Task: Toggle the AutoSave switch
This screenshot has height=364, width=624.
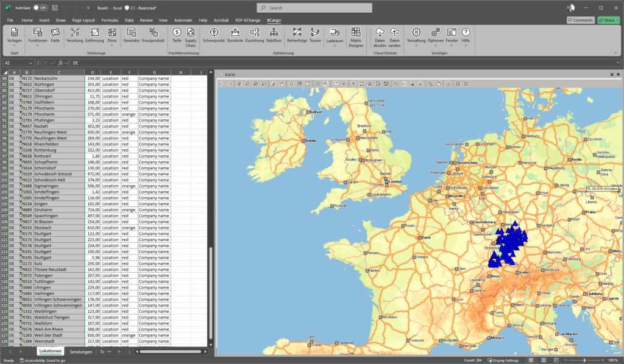Action: [40, 8]
